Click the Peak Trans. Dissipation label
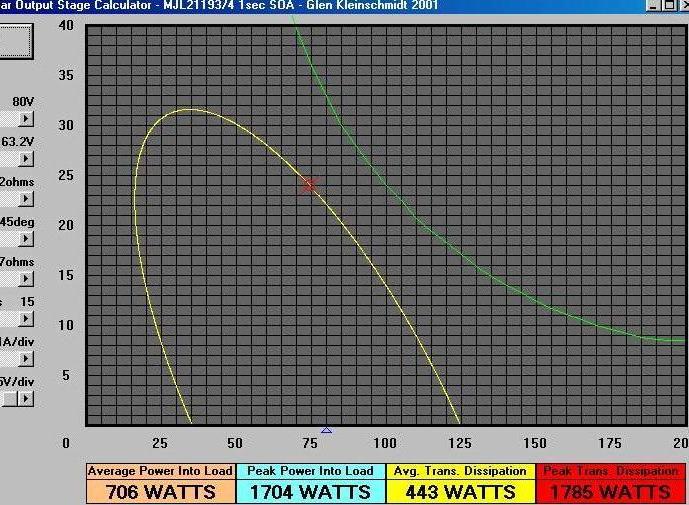Viewport: 689px width, 505px height. pyautogui.click(x=611, y=471)
